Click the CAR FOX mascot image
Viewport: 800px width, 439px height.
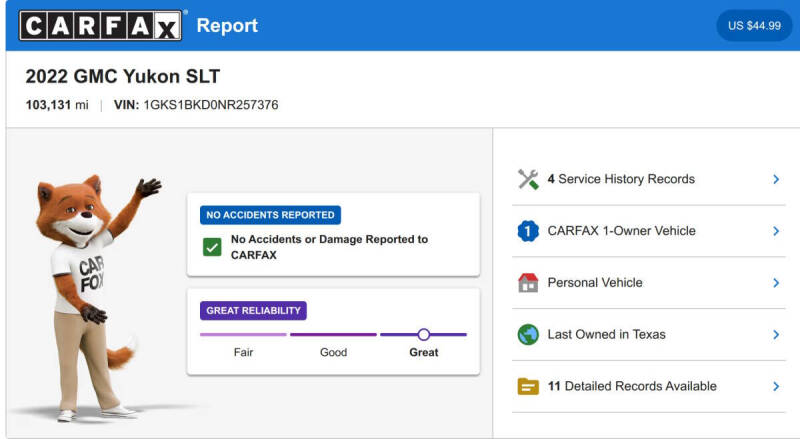coord(94,298)
